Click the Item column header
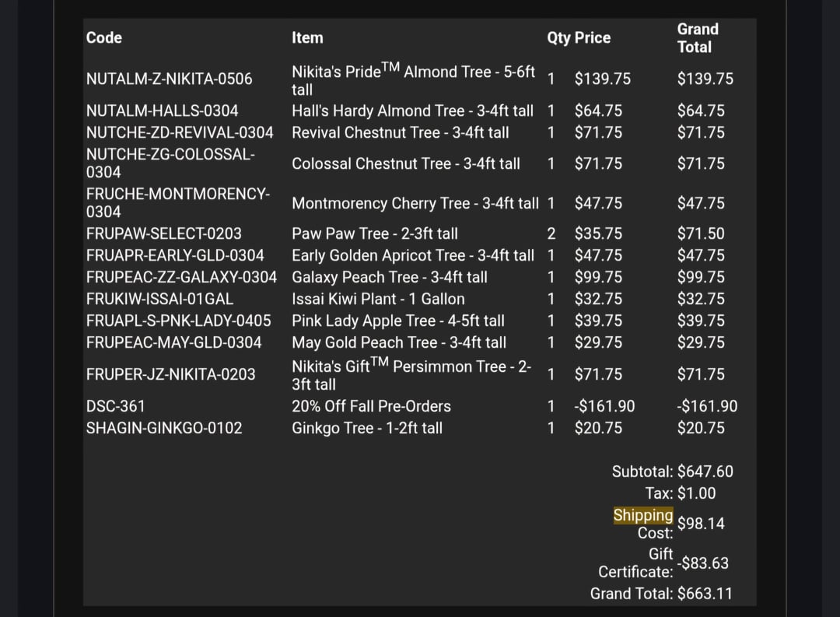 pyautogui.click(x=307, y=37)
